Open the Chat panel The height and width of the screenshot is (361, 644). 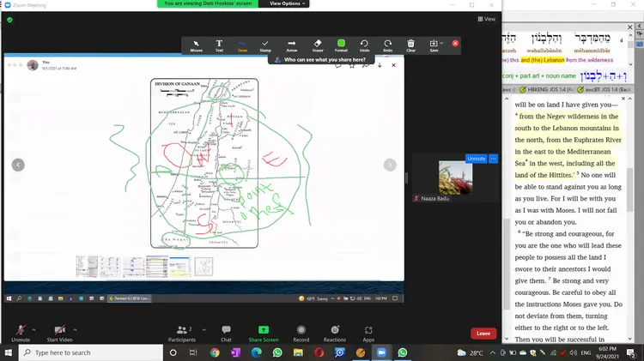(x=226, y=333)
